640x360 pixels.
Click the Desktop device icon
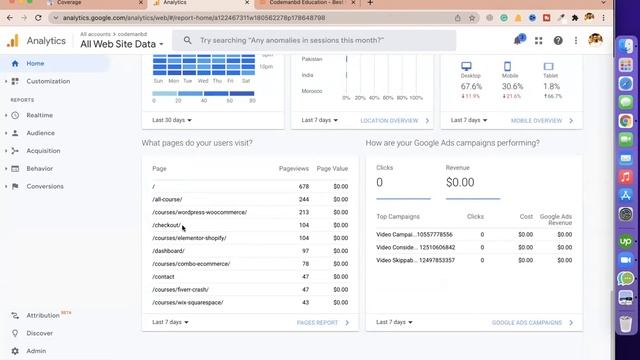(x=466, y=66)
